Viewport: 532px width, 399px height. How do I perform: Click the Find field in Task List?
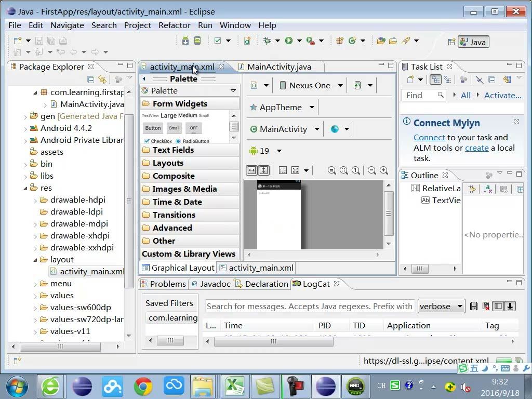click(x=423, y=96)
